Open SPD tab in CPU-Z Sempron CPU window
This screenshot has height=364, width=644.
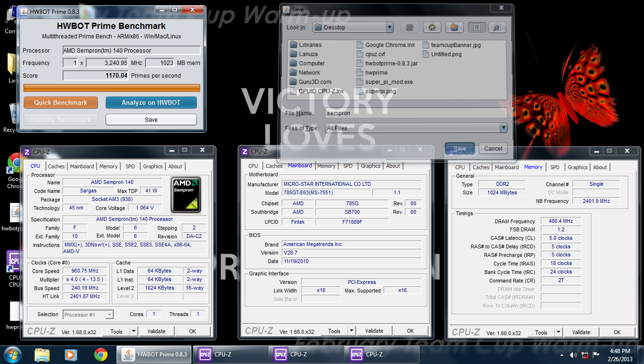point(130,166)
